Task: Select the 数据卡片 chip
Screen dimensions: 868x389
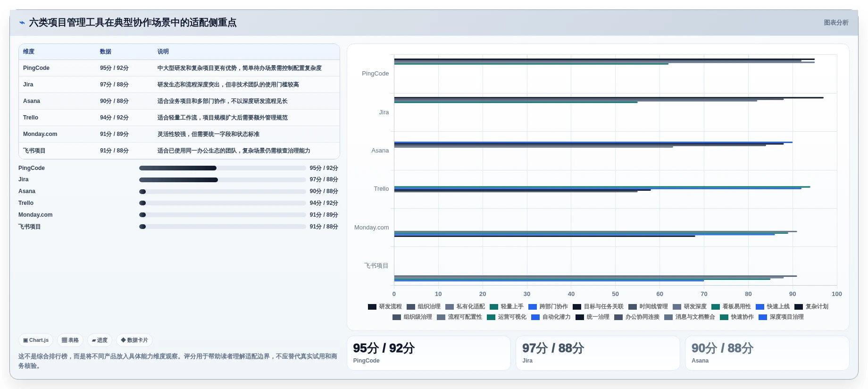Action: point(134,340)
